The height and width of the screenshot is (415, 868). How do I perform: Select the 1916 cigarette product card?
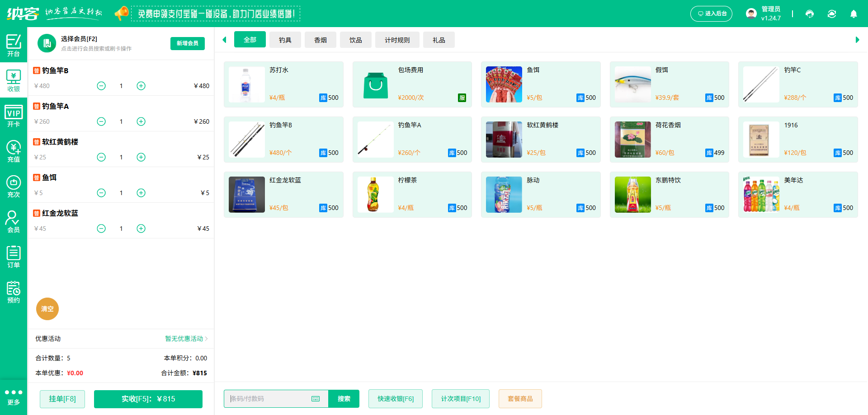pyautogui.click(x=798, y=140)
